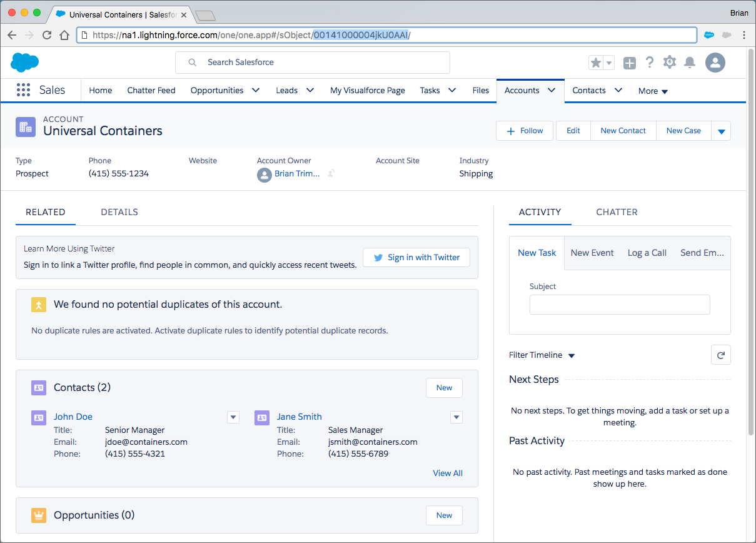
Task: Go to the browser home page
Action: click(x=64, y=35)
